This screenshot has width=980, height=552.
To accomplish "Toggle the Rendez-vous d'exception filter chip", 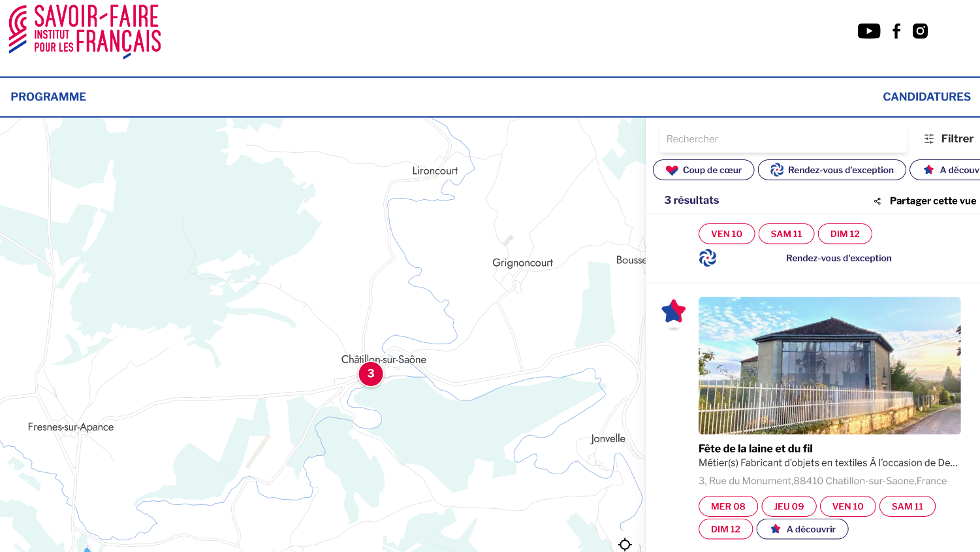I will point(832,170).
